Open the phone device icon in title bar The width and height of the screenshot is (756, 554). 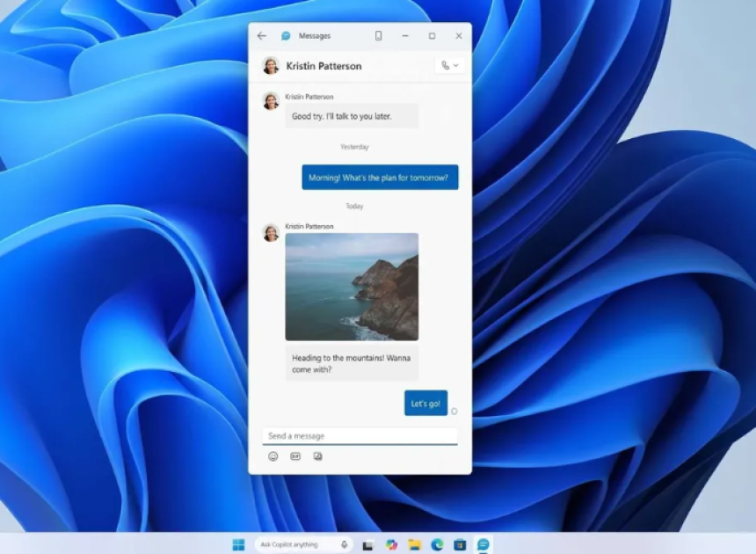tap(379, 36)
